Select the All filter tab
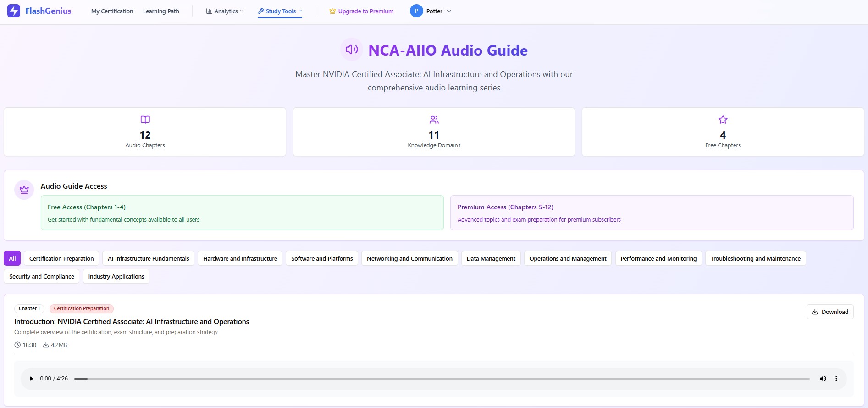Image resolution: width=868 pixels, height=408 pixels. [12, 258]
